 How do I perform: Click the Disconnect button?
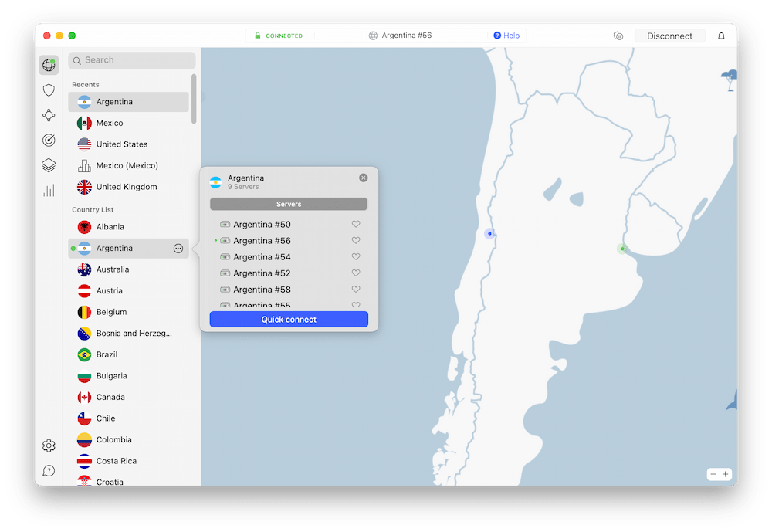[x=669, y=36]
